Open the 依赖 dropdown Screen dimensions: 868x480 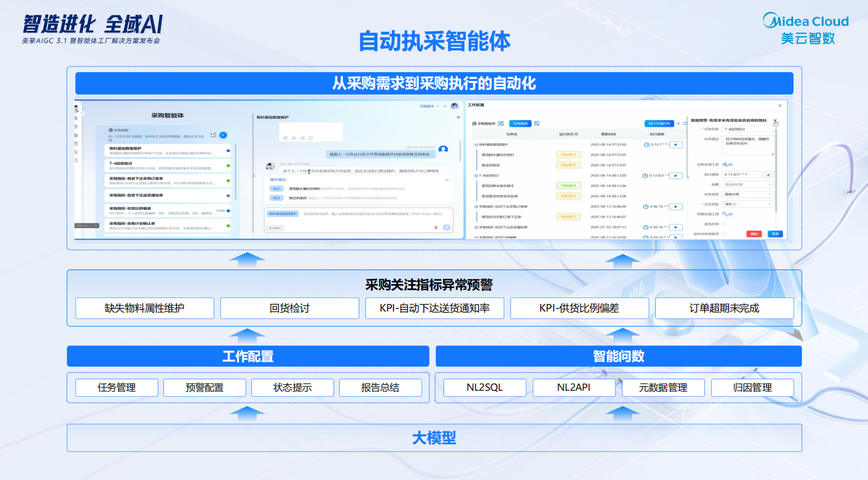748,184
